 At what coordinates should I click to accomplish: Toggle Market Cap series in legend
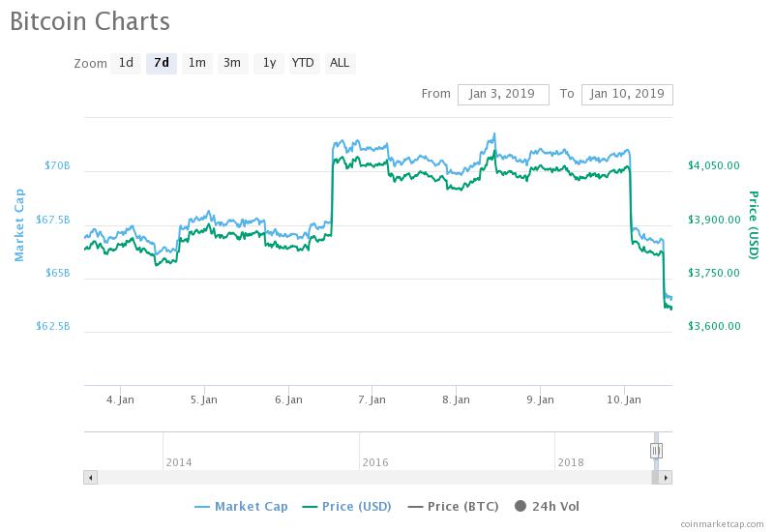pyautogui.click(x=241, y=506)
